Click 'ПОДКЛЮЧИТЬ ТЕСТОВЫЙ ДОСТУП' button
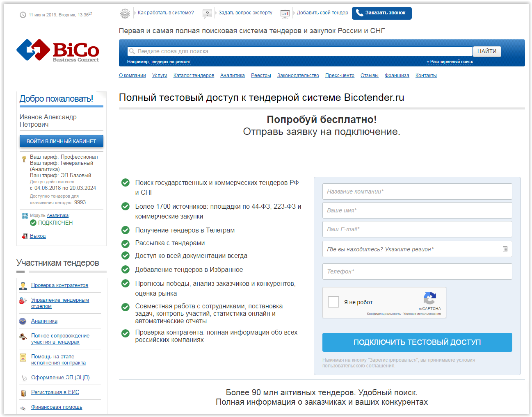532x417 pixels. [417, 342]
